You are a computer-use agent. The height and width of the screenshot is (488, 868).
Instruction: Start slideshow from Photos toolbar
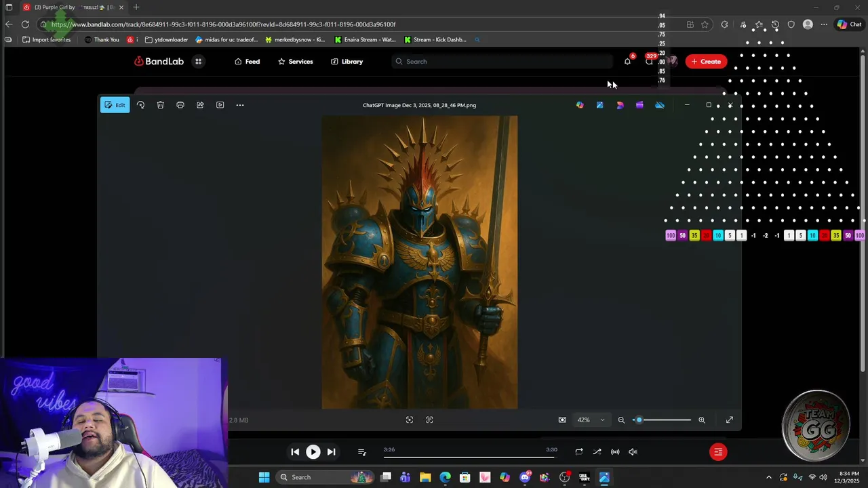[220, 105]
